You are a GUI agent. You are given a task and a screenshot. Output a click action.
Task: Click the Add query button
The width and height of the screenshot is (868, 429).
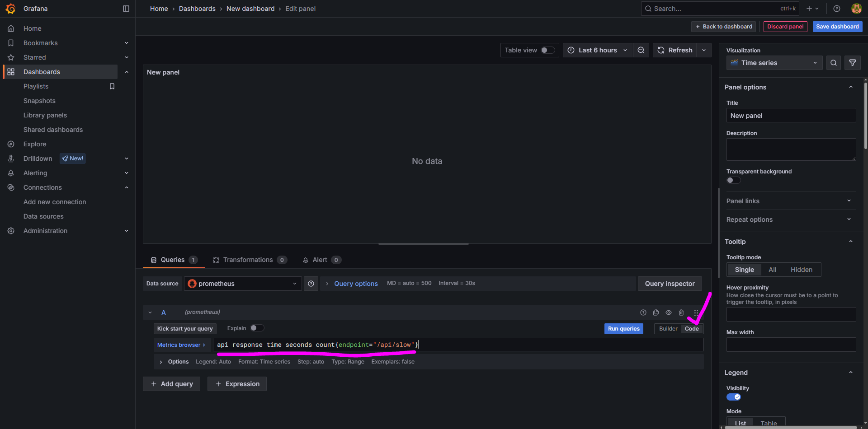tap(171, 384)
